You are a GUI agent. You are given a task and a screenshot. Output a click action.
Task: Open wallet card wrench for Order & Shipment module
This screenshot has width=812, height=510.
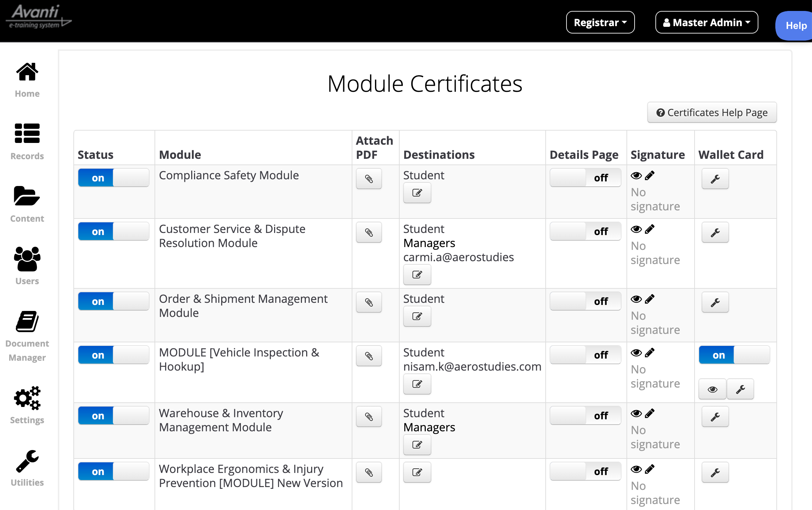pyautogui.click(x=715, y=302)
